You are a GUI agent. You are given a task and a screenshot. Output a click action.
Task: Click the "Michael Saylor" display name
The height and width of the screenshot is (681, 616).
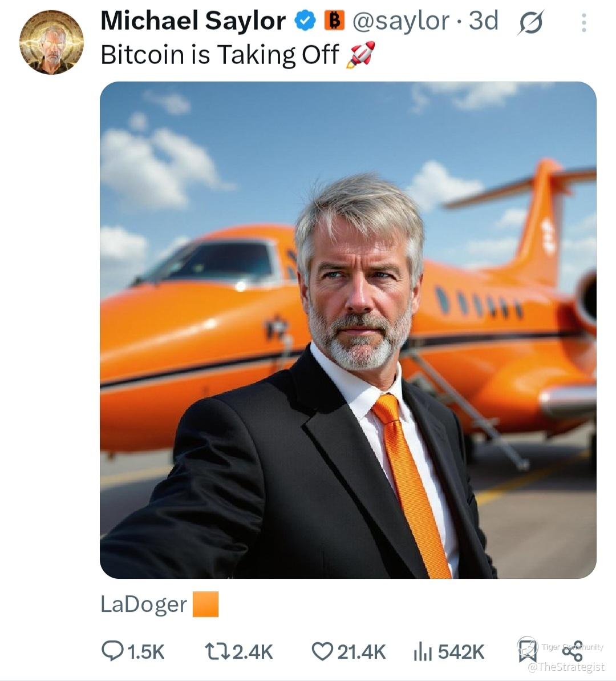tap(193, 21)
